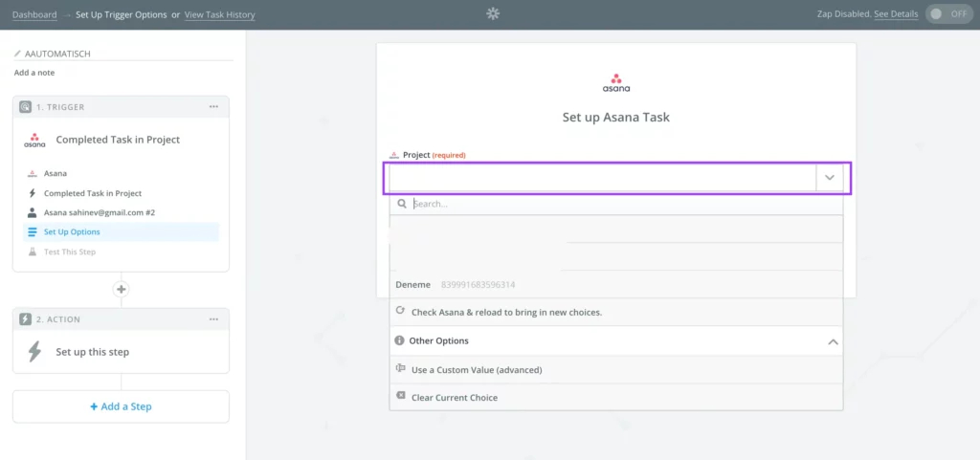Click the 1. TRIGGER header label
980x460 pixels.
coord(60,107)
